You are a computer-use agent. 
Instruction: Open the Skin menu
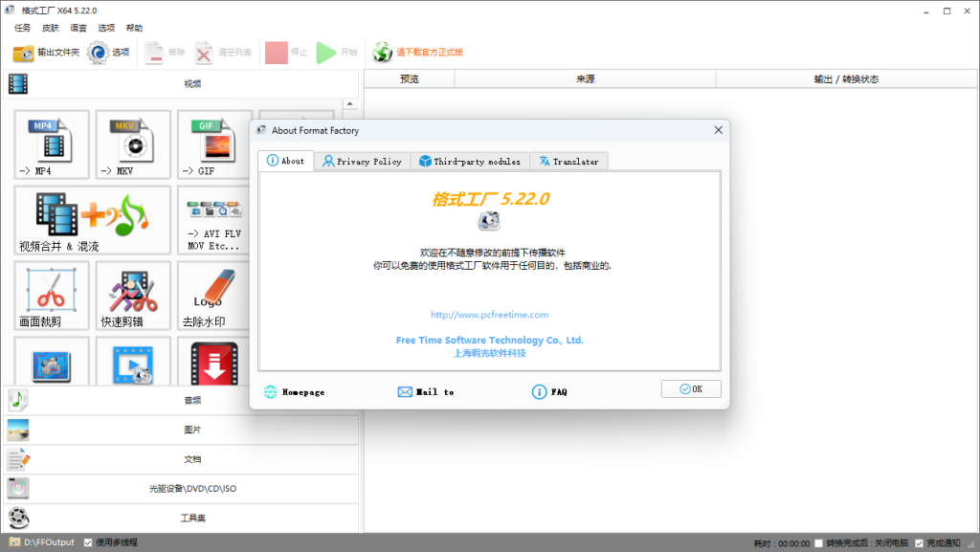(51, 28)
